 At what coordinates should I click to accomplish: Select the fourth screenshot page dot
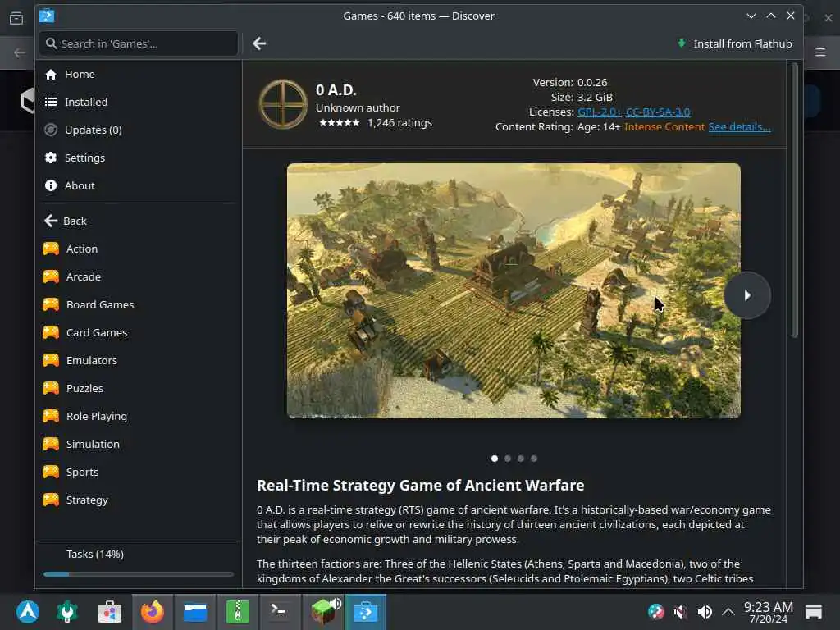533,459
